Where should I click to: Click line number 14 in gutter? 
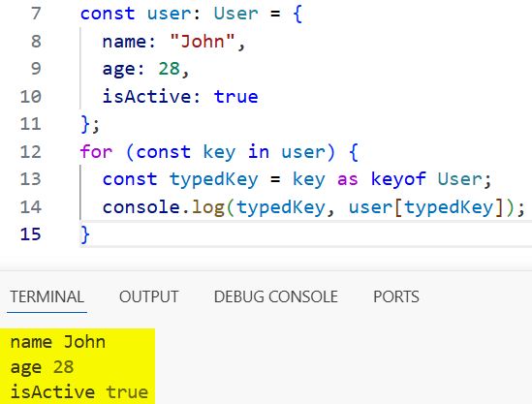(31, 207)
